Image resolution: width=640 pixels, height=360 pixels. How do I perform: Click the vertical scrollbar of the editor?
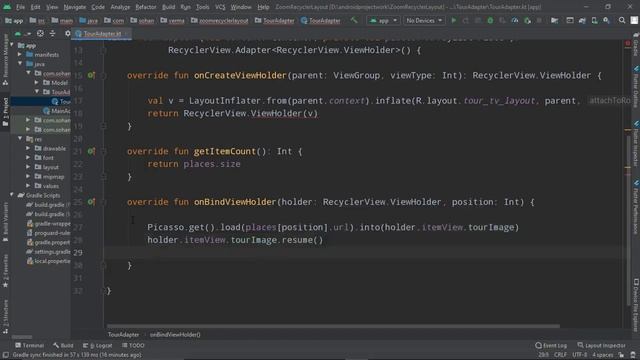click(628, 220)
